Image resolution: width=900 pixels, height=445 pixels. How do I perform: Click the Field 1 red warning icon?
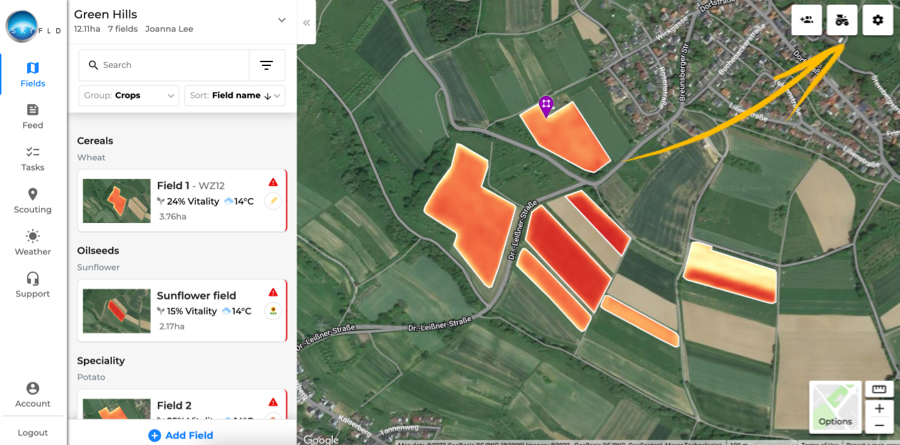pos(273,182)
